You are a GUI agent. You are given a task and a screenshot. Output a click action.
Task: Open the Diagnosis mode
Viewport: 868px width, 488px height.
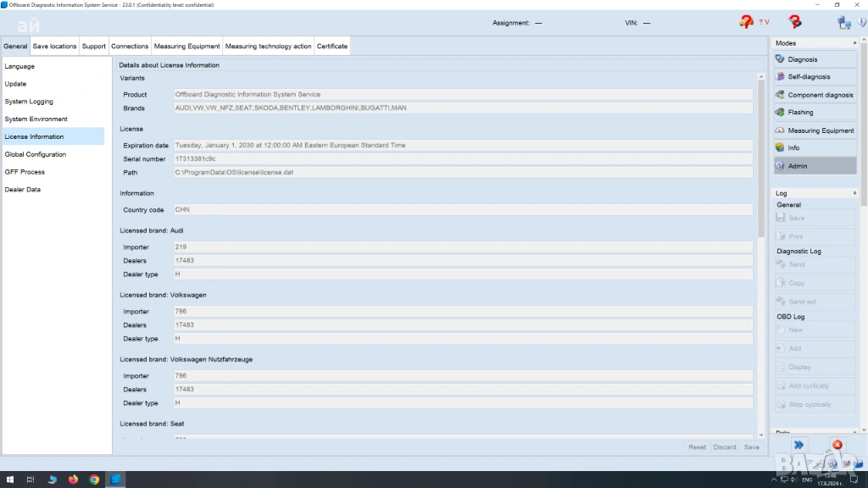[814, 59]
